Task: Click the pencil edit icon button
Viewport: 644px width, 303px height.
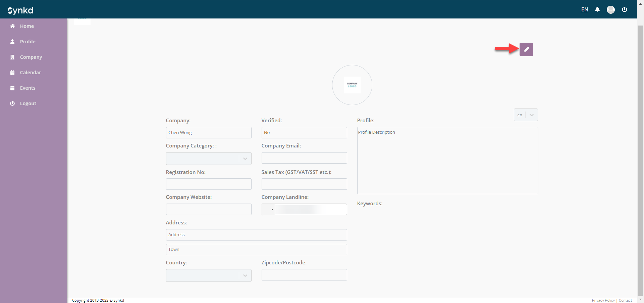Action: [x=526, y=49]
